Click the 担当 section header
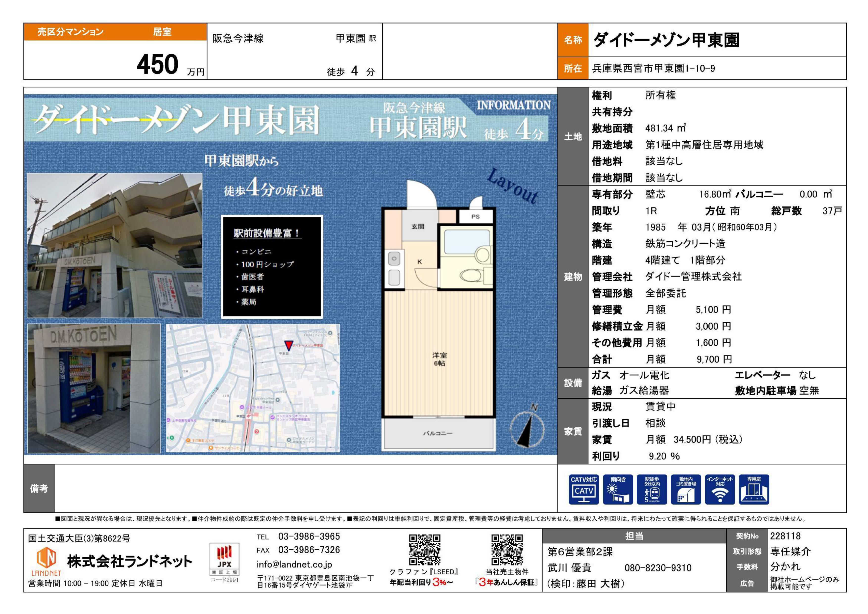 634,536
